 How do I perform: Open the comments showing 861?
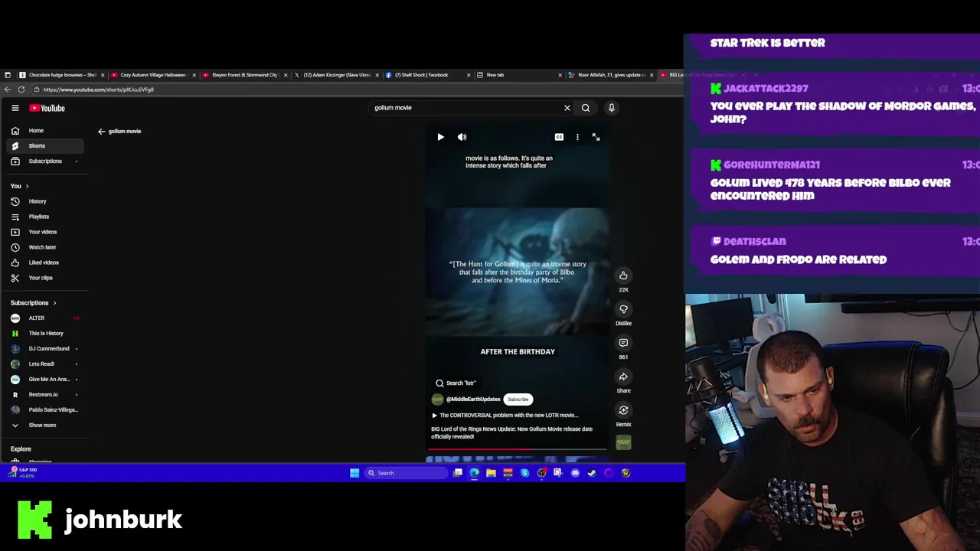point(623,343)
